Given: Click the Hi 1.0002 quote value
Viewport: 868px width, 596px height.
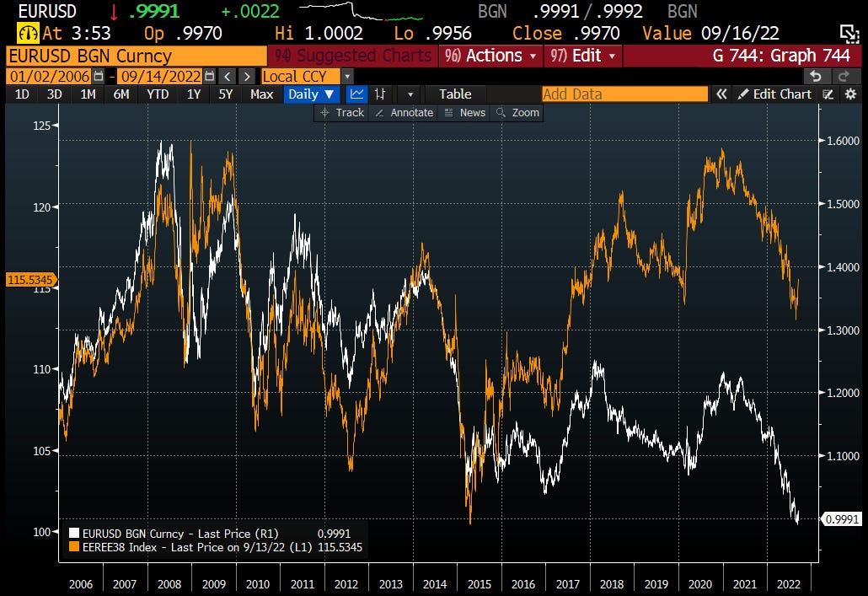Looking at the screenshot, I should coord(319,33).
